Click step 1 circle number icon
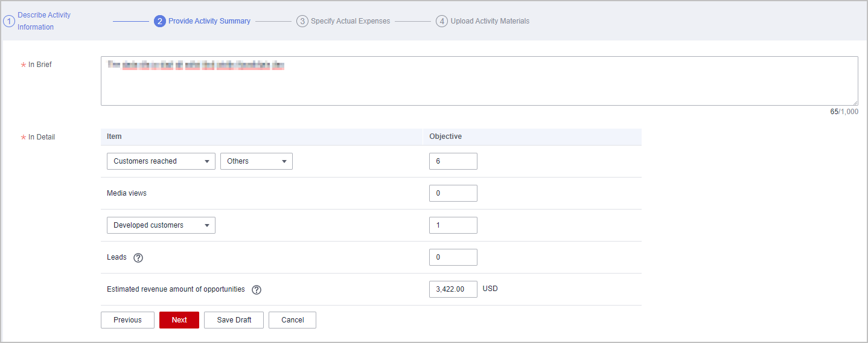This screenshot has height=343, width=868. point(8,21)
